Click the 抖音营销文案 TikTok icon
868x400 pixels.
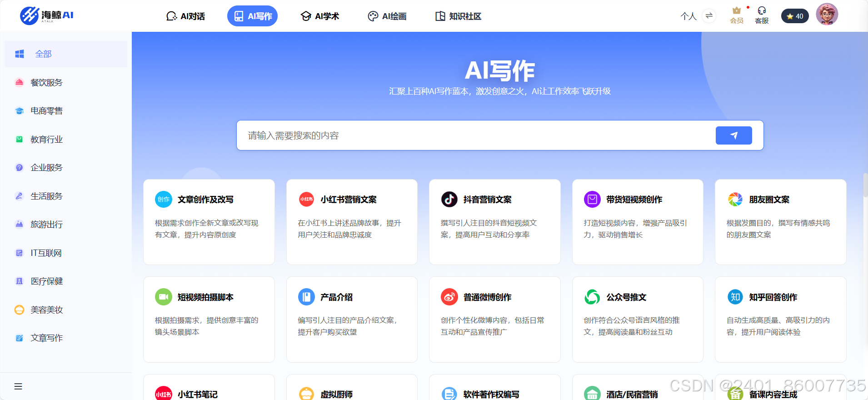[x=449, y=199]
